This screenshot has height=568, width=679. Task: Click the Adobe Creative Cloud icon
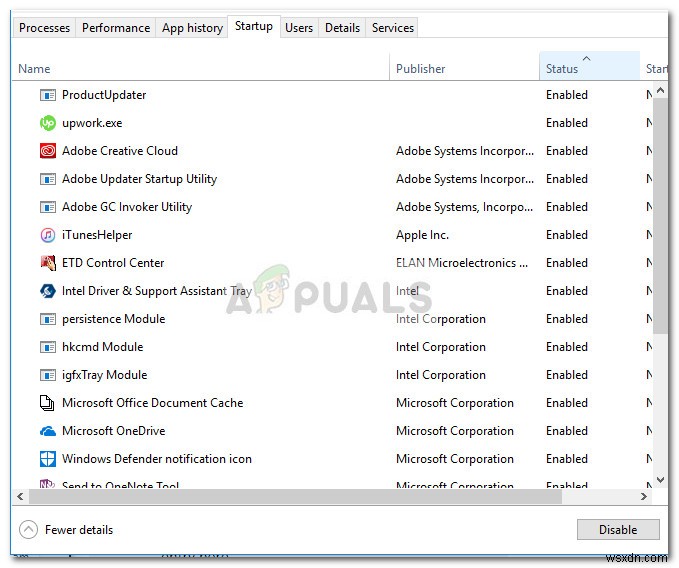pyautogui.click(x=48, y=151)
